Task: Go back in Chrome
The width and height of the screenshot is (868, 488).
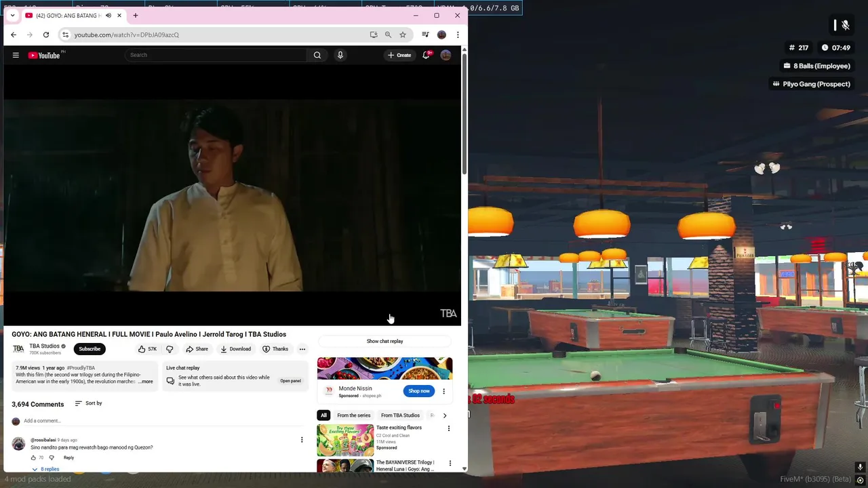Action: pyautogui.click(x=14, y=35)
